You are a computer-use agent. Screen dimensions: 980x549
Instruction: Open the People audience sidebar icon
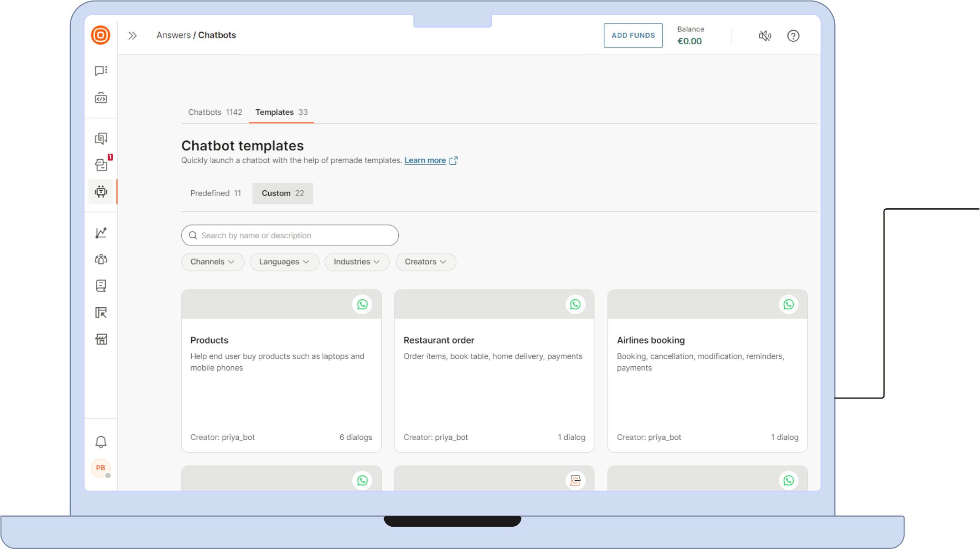(101, 259)
